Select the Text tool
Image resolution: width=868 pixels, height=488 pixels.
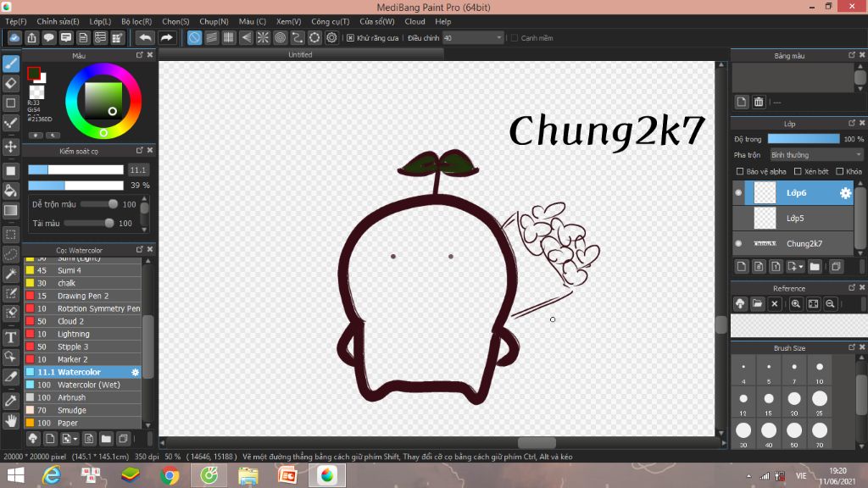pyautogui.click(x=10, y=337)
